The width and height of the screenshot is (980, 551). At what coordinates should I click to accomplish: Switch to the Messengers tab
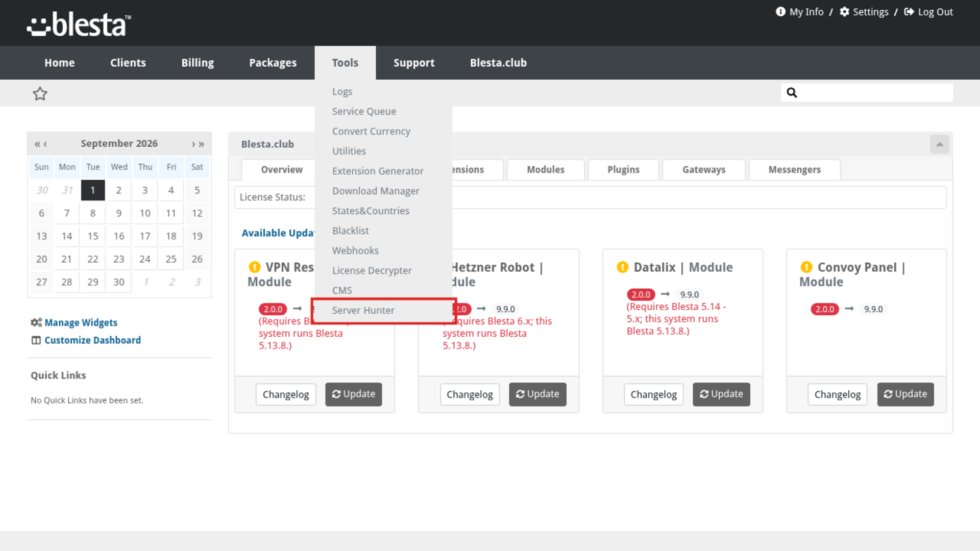[x=795, y=169]
